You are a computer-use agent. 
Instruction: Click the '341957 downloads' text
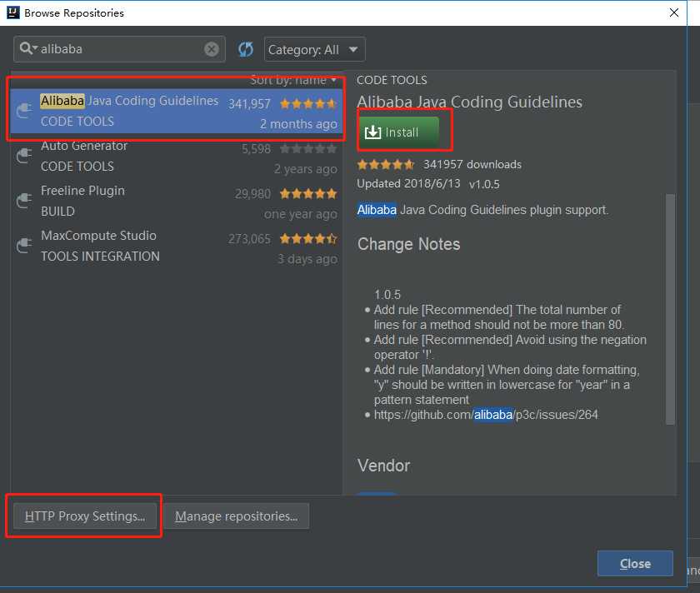[472, 165]
